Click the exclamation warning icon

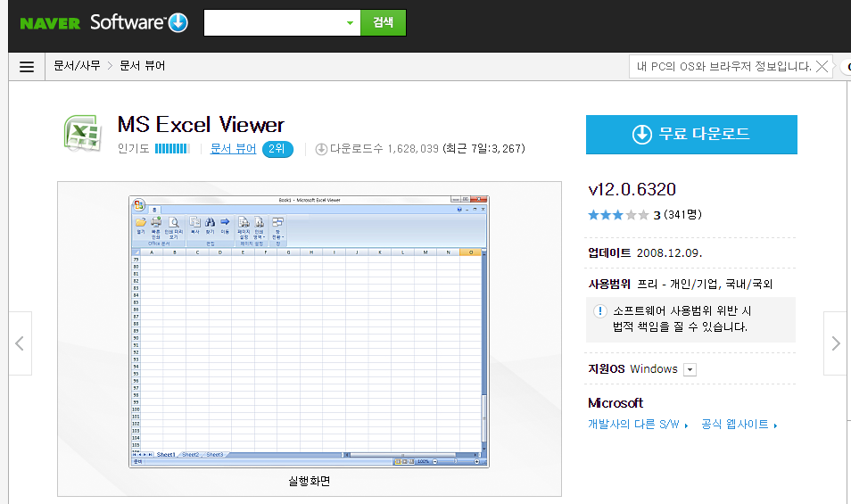coord(599,311)
